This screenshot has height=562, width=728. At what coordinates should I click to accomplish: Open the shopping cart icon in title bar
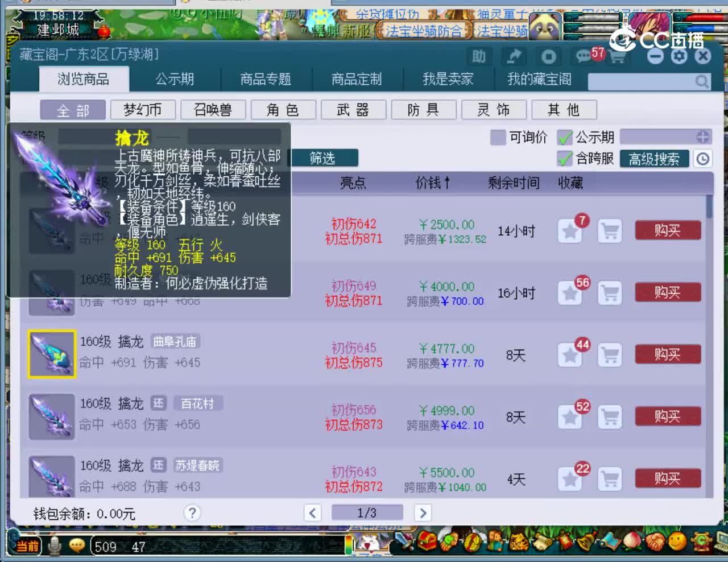tap(617, 57)
